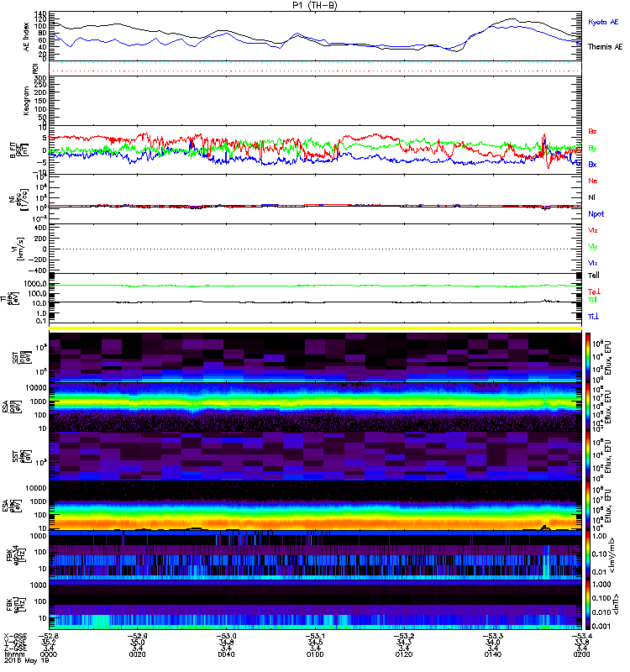Click the yellow bar above the SST panel

tap(316, 328)
